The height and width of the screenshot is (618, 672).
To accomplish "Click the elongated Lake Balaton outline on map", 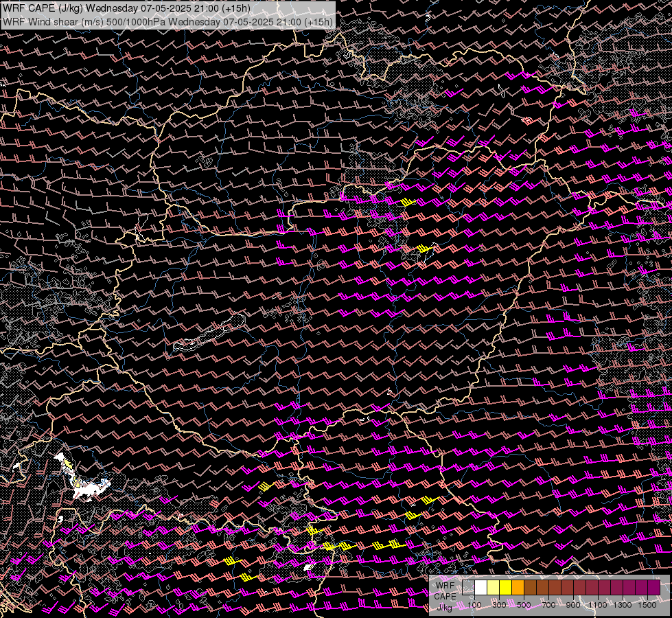I will 210,333.
